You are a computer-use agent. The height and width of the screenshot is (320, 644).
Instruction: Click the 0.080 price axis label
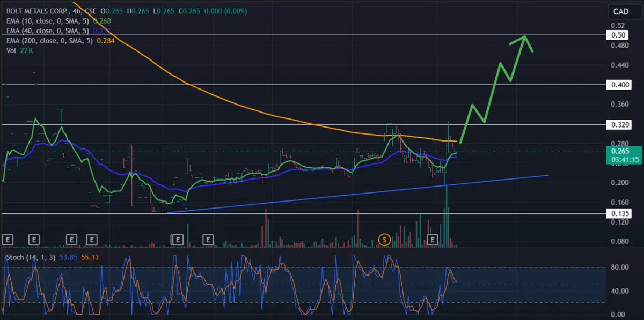coord(619,241)
